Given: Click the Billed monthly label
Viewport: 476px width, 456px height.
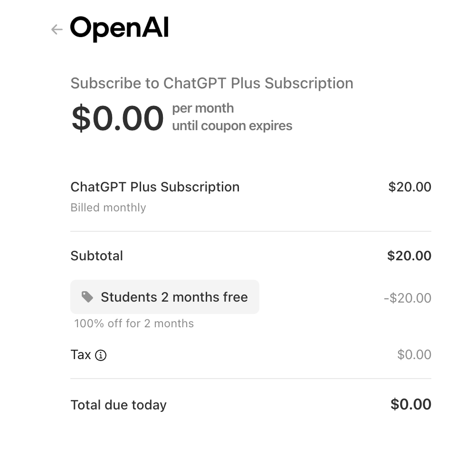Looking at the screenshot, I should 108,208.
